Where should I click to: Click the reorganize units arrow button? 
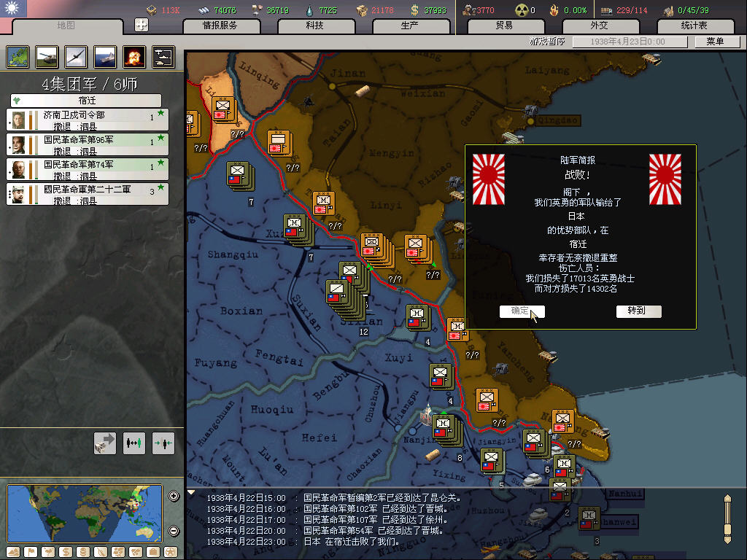point(105,443)
